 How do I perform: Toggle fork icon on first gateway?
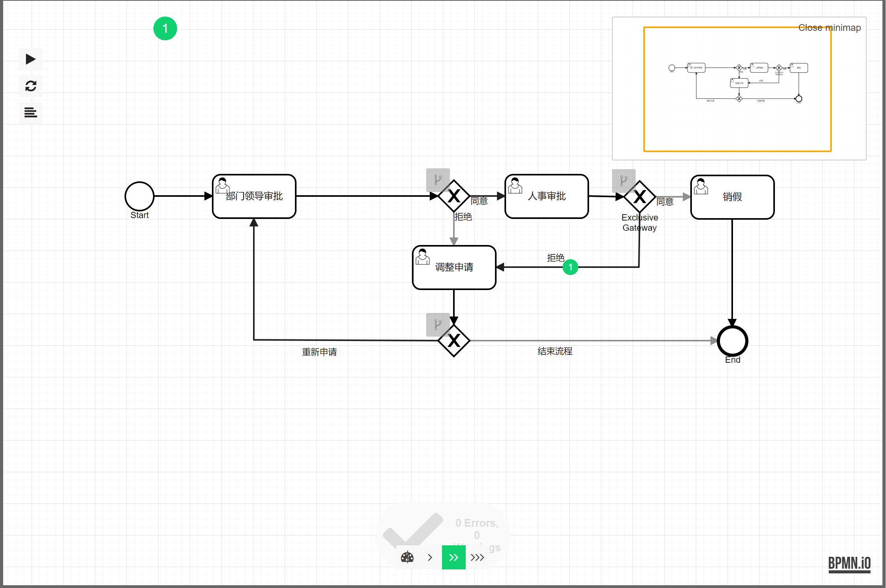coord(437,180)
